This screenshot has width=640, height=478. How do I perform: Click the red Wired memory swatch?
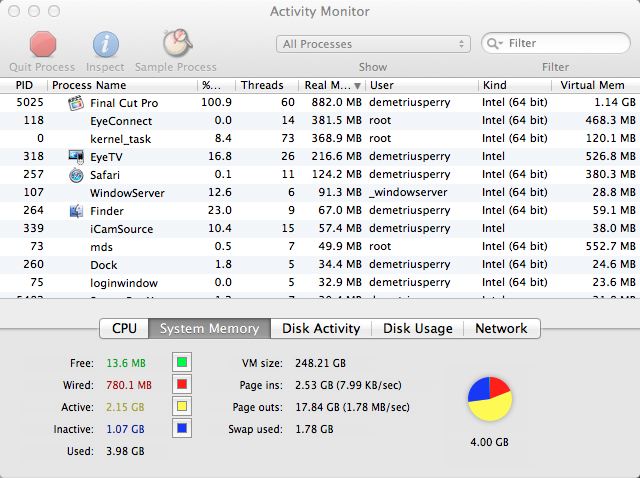182,384
